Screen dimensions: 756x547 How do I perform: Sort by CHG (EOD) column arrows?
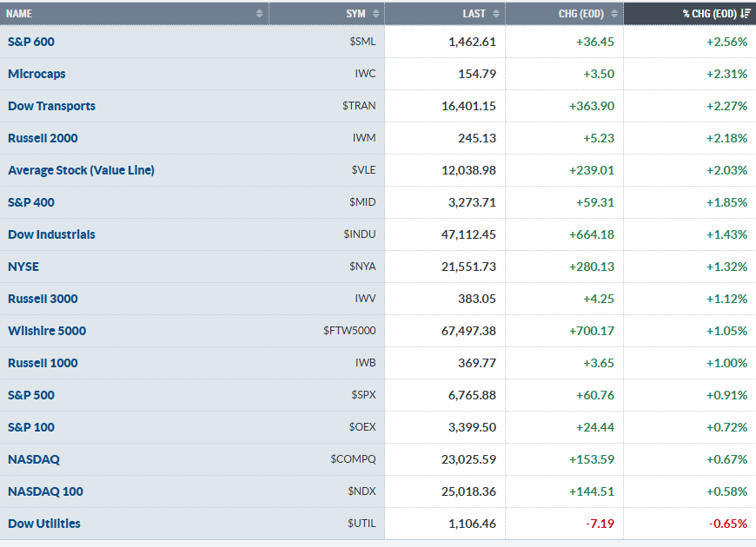tap(613, 14)
